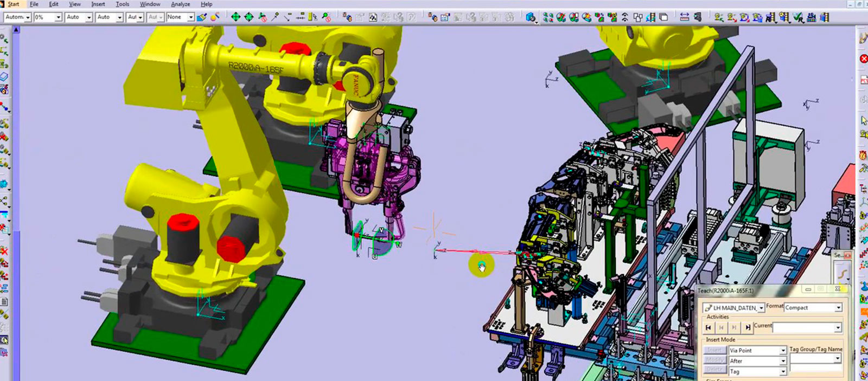Image resolution: width=868 pixels, height=381 pixels.
Task: Open the LH MAIN_DATEN task dropdown
Action: pos(761,308)
